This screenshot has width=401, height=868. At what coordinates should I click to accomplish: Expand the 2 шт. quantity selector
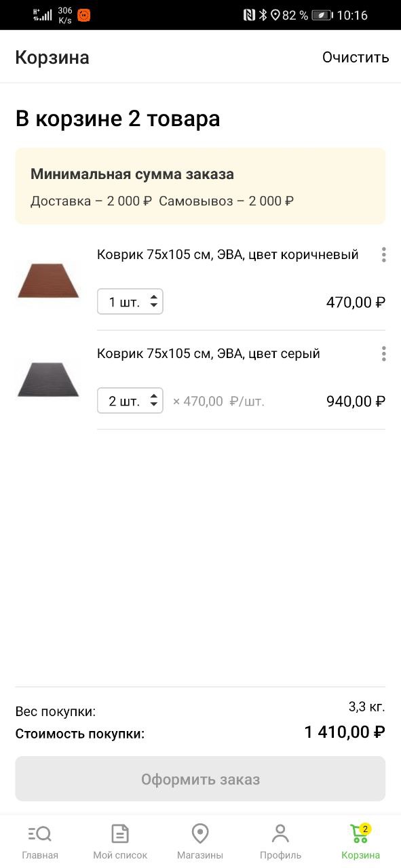click(x=130, y=401)
